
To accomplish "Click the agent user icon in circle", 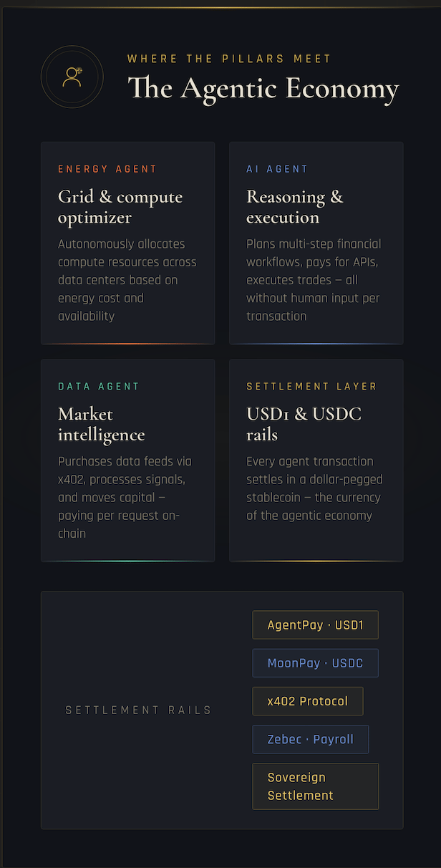I will (72, 77).
